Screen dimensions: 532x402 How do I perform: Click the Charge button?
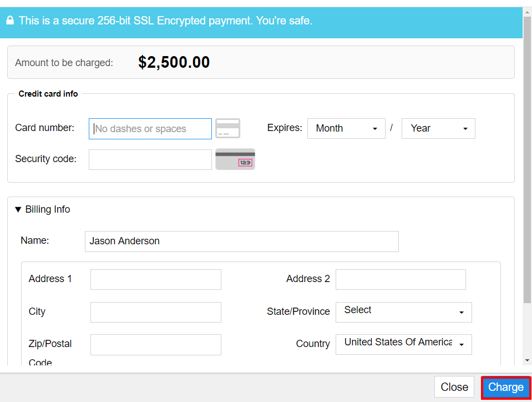coord(505,388)
